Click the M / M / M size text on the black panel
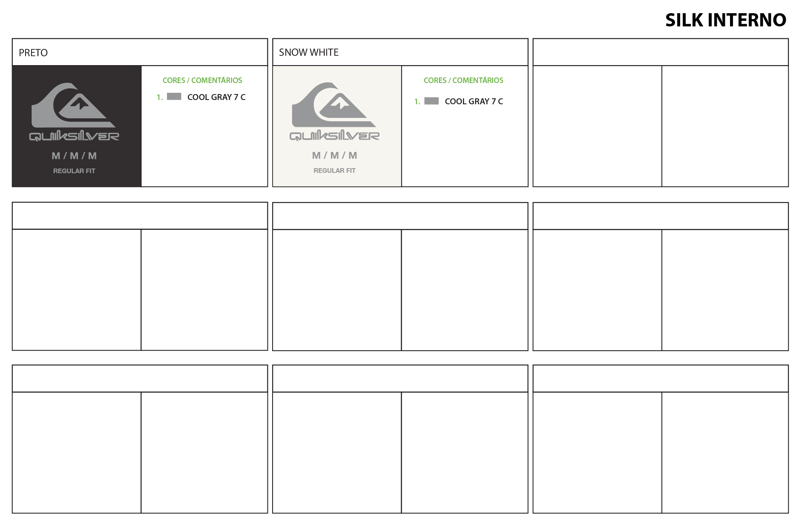799x532 pixels. point(74,156)
